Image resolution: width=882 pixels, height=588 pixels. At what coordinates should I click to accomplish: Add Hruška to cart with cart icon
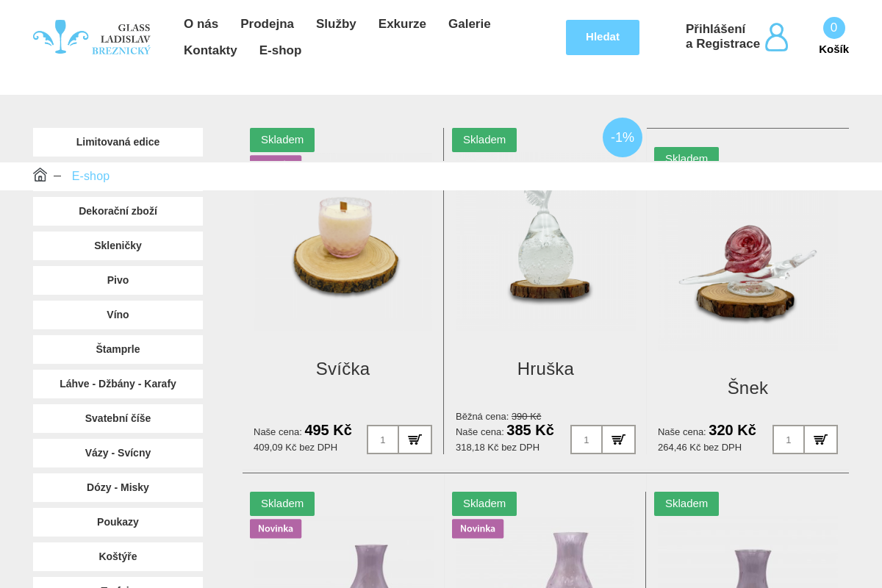coord(619,440)
